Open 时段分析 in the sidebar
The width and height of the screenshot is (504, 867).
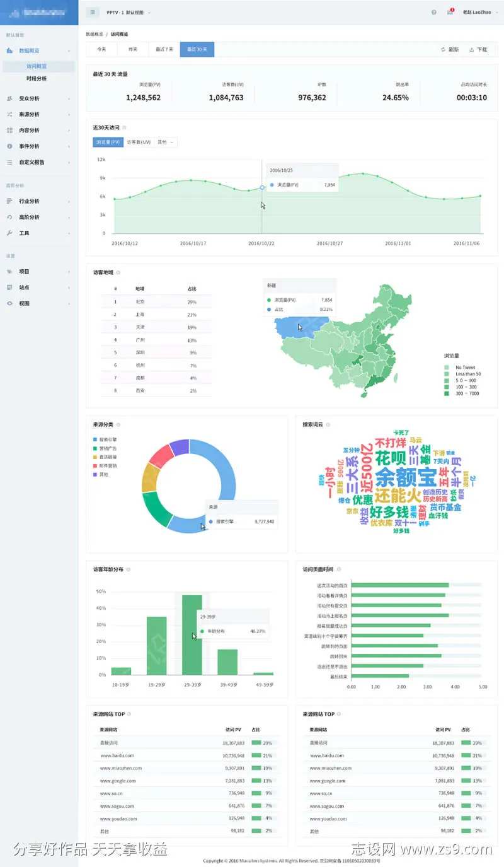[x=37, y=78]
